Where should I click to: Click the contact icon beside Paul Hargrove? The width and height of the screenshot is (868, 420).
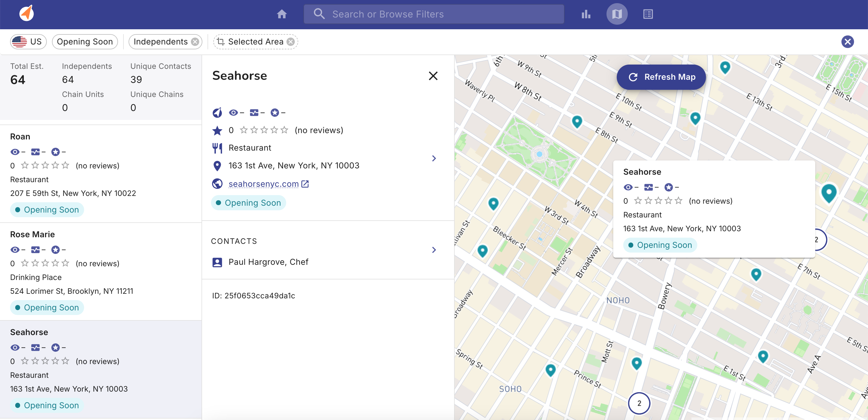click(217, 262)
